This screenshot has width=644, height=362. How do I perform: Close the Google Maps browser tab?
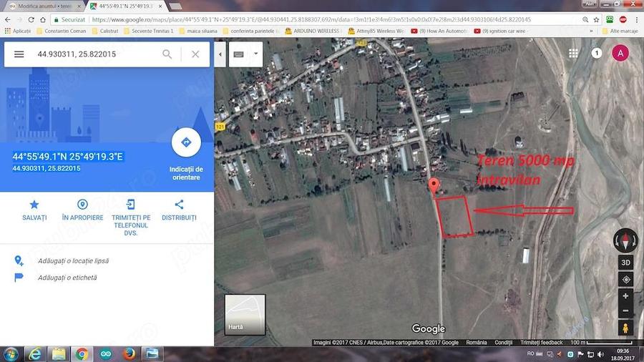tap(161, 6)
